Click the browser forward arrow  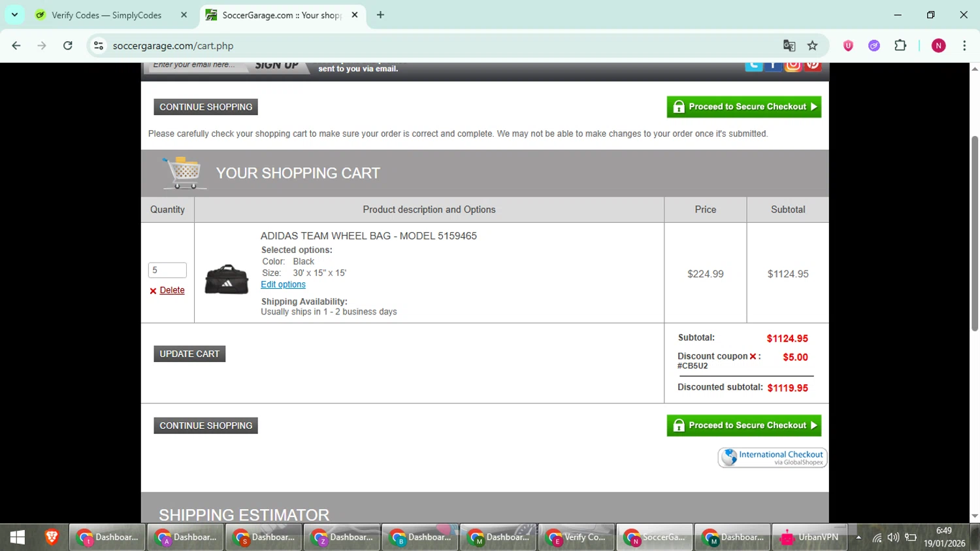(x=42, y=46)
